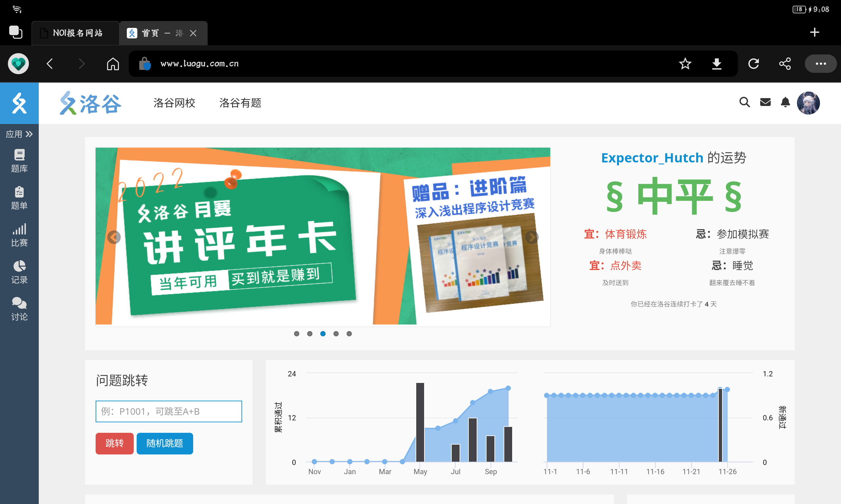Open the mail messages icon
This screenshot has height=504, width=841.
765,102
